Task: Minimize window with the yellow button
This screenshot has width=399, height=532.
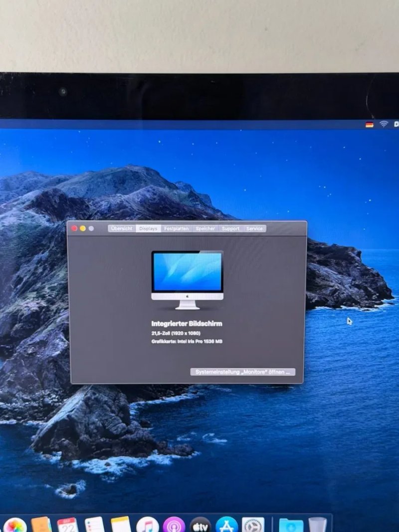Action: pyautogui.click(x=83, y=228)
